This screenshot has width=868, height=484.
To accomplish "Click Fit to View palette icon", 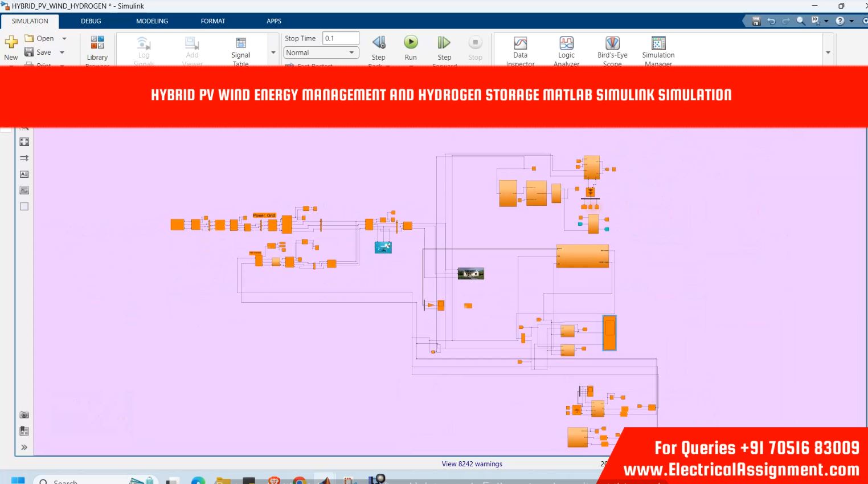I will (24, 142).
